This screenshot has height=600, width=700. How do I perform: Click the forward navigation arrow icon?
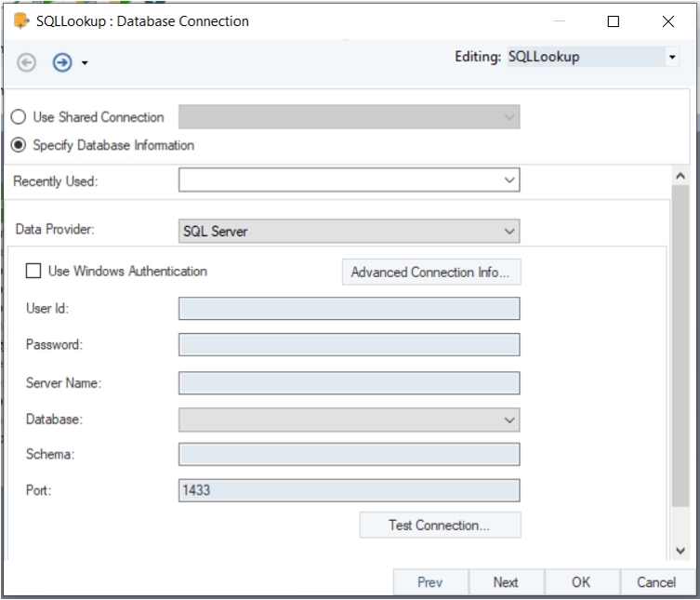62,62
